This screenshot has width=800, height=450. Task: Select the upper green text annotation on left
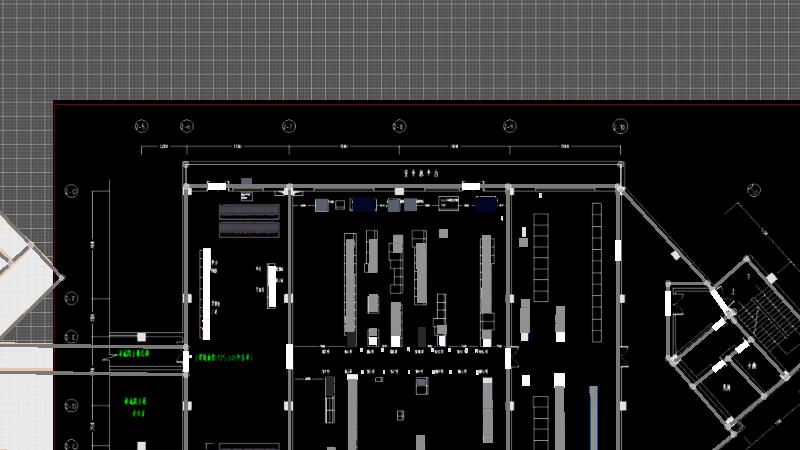[x=135, y=354]
